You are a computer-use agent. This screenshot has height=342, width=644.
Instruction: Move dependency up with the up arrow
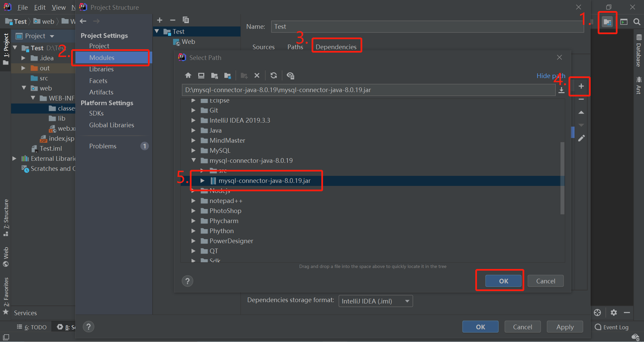[581, 112]
